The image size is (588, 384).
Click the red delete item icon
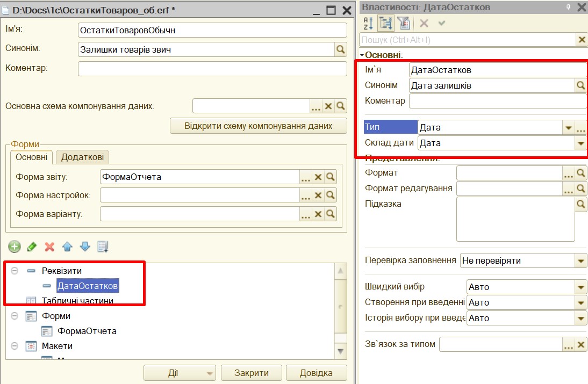click(49, 247)
